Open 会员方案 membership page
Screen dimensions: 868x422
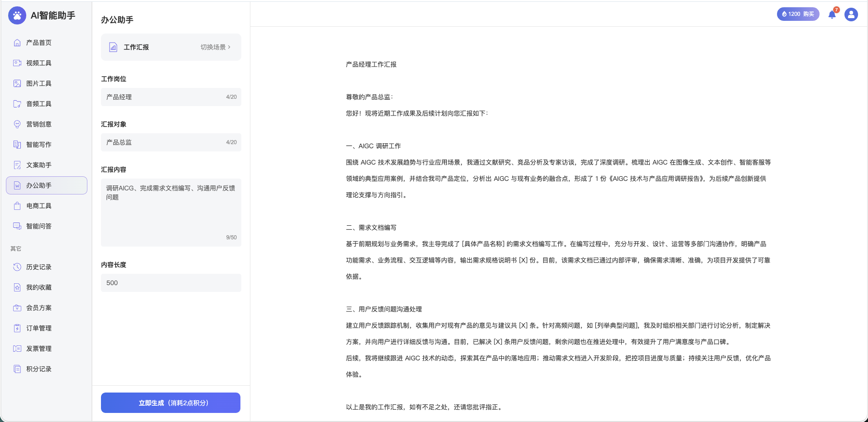pyautogui.click(x=39, y=308)
